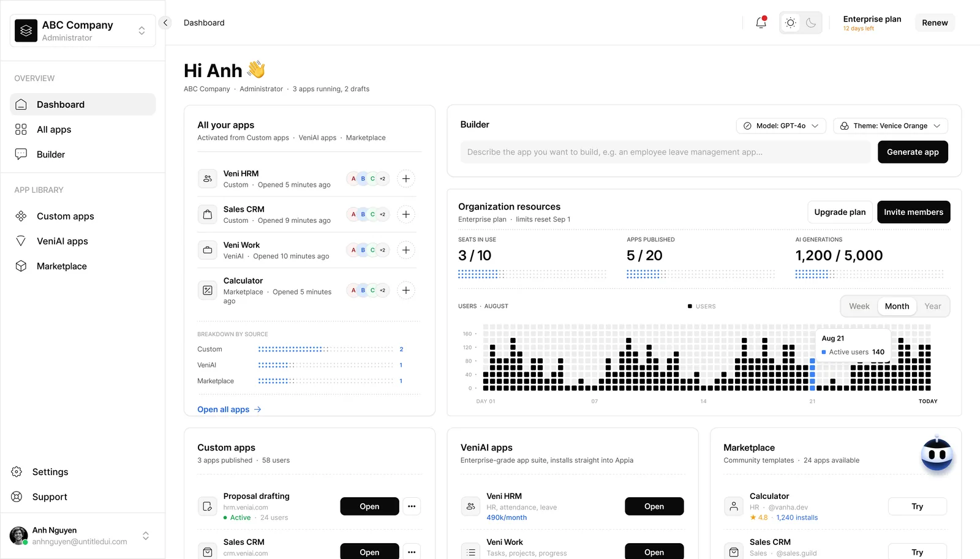
Task: Open the Model: GPT-4o dropdown
Action: [x=781, y=126]
